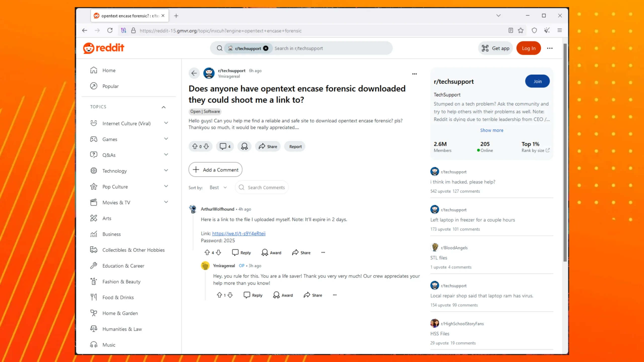Open the reader view icon in the address bar
Screen dimensions: 644x362
511,31
